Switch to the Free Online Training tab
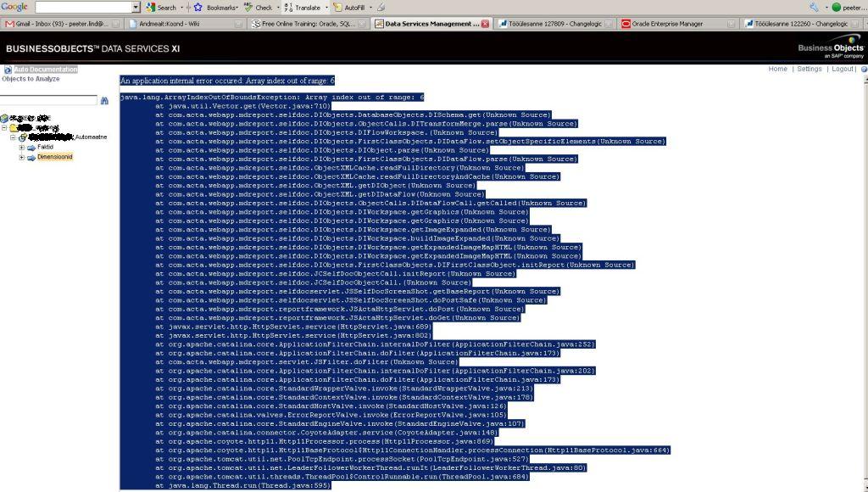The height and width of the screenshot is (492, 868). tap(309, 24)
